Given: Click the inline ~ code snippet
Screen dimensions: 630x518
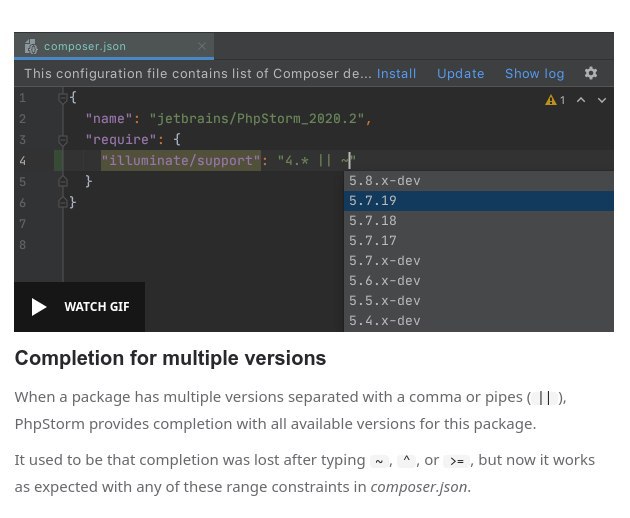Looking at the screenshot, I should (x=379, y=461).
